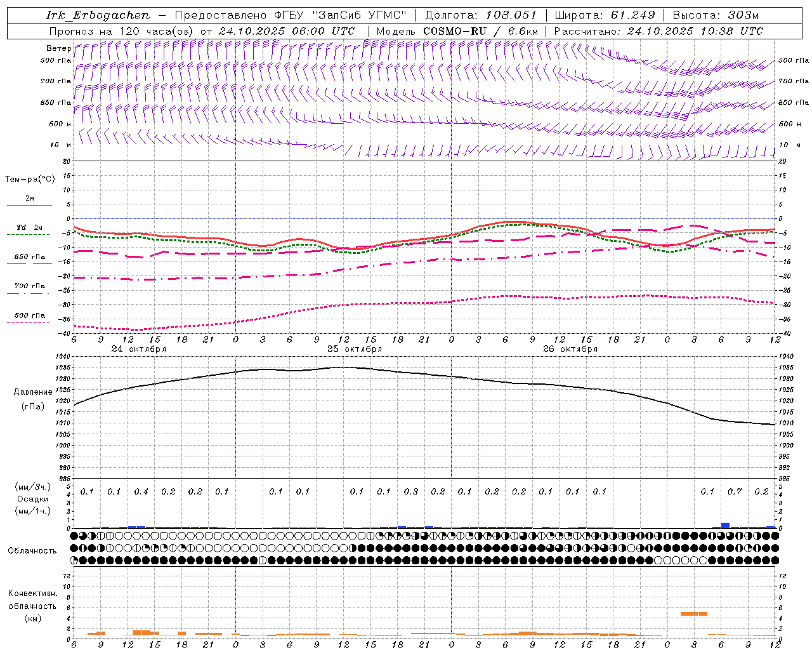Click the station name Irk_Erbogachen
The height and width of the screenshot is (650, 812).
98,15
